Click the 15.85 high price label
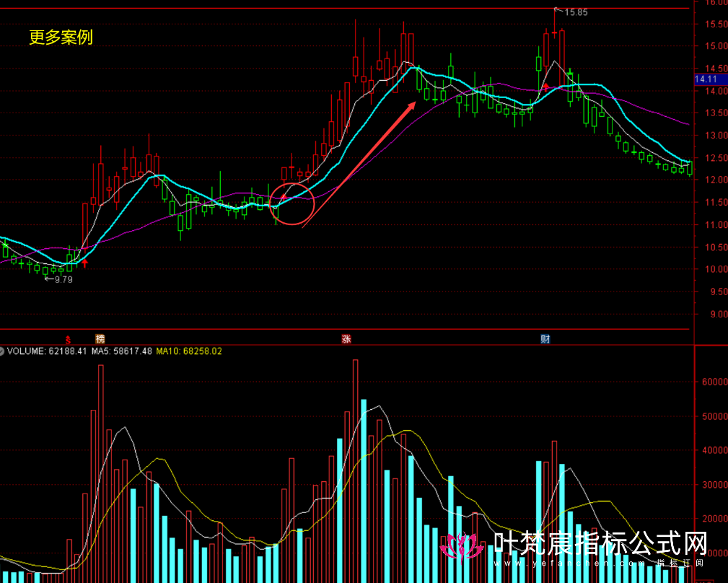Screen dimensions: 728x583 [x=576, y=12]
